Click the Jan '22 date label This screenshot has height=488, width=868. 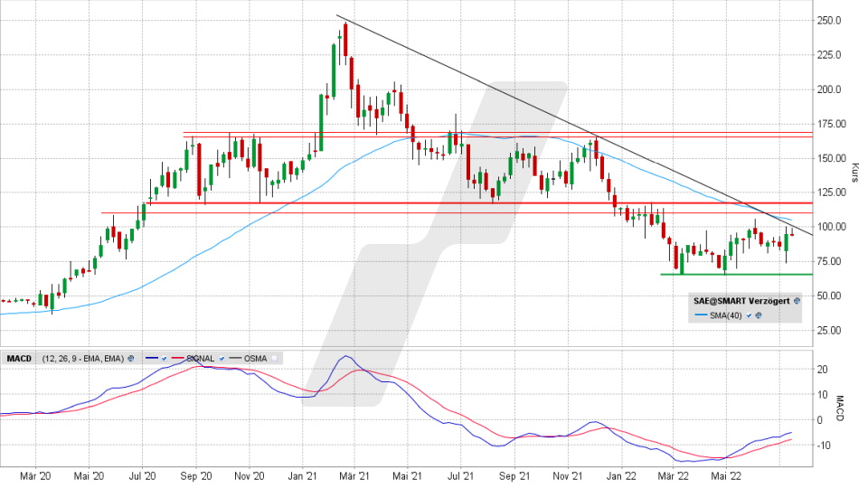pyautogui.click(x=621, y=476)
